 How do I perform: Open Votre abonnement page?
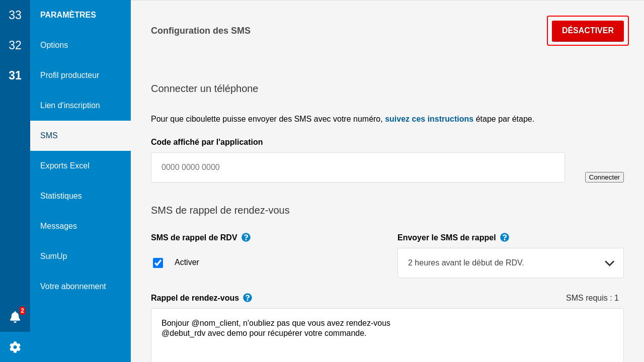tap(73, 287)
